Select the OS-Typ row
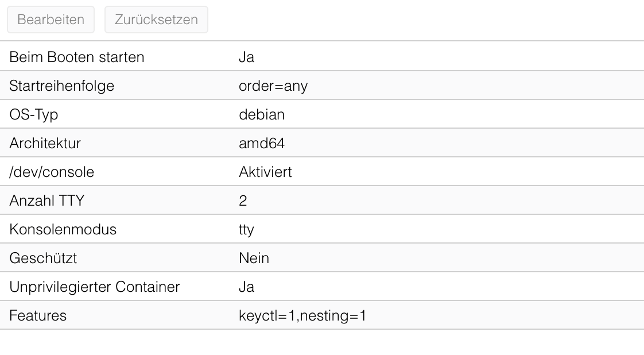Screen dimensions: 644x355 pos(322,114)
